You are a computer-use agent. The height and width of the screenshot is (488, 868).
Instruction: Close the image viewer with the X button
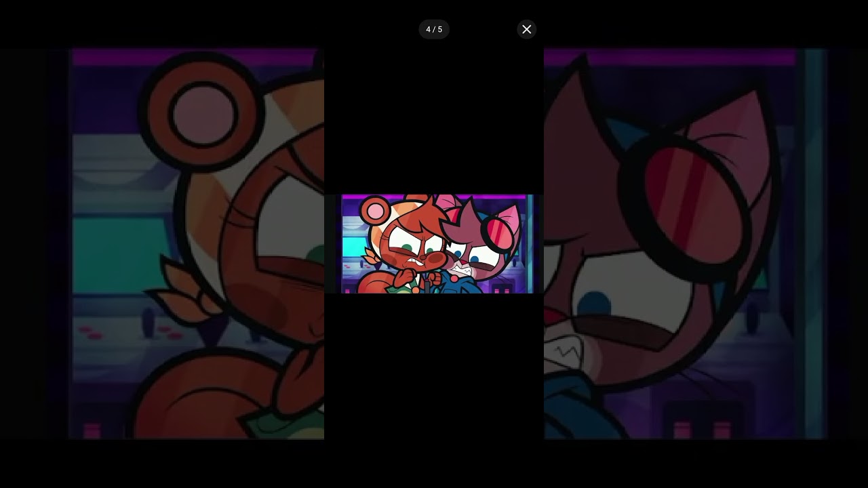(526, 29)
